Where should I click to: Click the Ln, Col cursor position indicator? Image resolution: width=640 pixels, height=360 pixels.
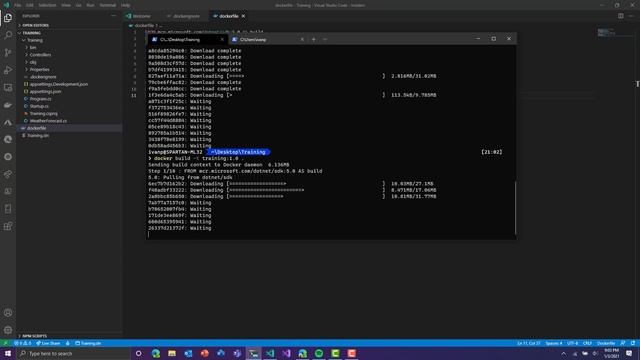[529, 343]
